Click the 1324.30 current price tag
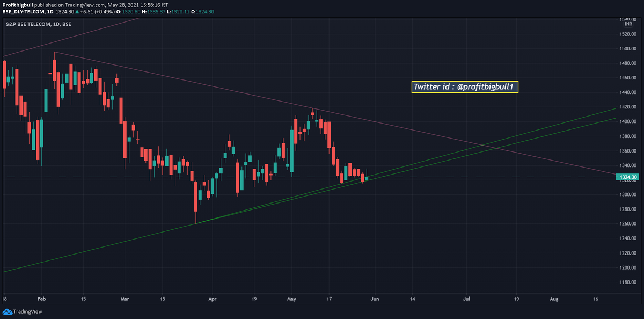This screenshot has width=644, height=319. coord(629,177)
